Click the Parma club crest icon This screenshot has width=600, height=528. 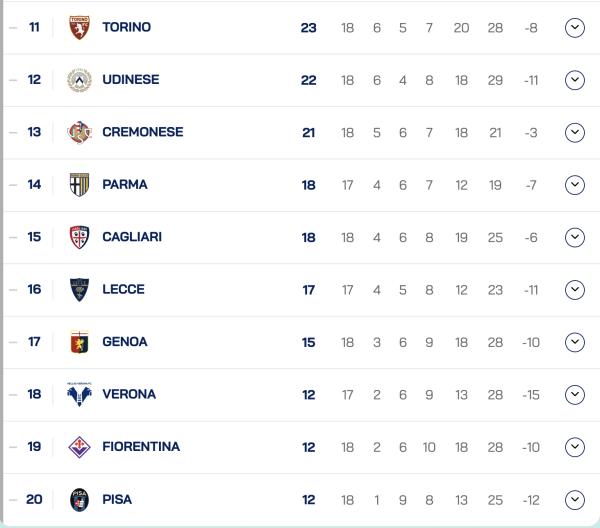(x=79, y=185)
